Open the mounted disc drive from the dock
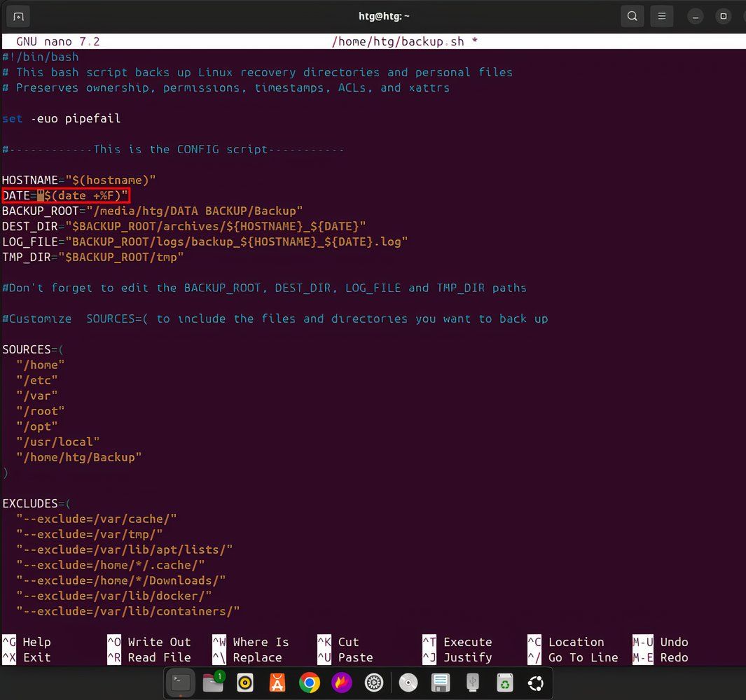The width and height of the screenshot is (746, 700). pyautogui.click(x=408, y=682)
